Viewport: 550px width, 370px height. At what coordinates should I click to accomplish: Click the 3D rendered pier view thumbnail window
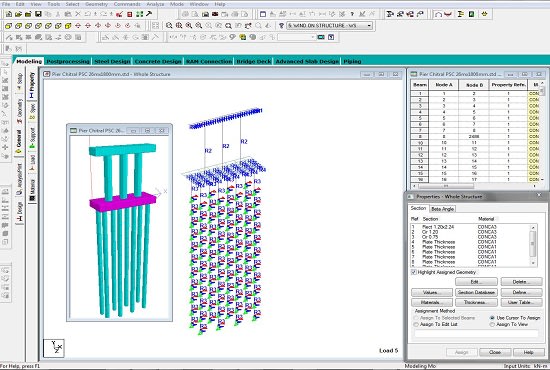(120, 222)
